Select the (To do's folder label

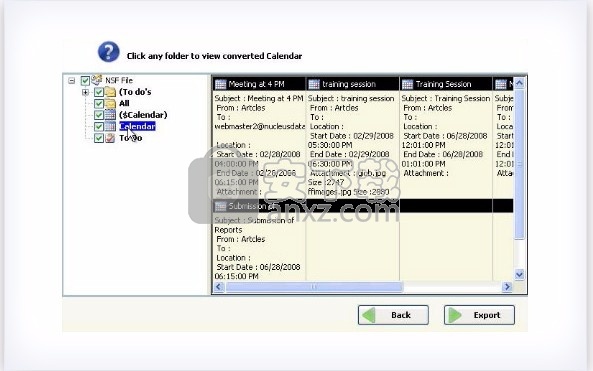135,92
